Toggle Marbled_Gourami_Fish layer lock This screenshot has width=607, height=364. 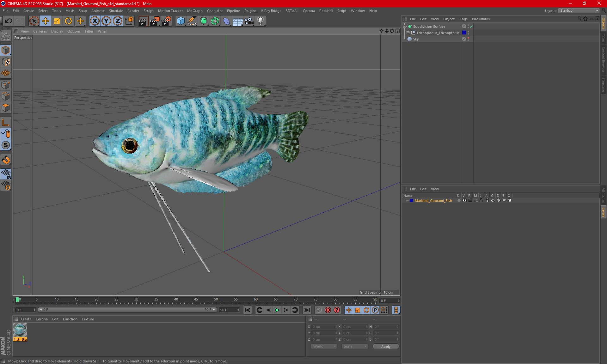pyautogui.click(x=481, y=200)
